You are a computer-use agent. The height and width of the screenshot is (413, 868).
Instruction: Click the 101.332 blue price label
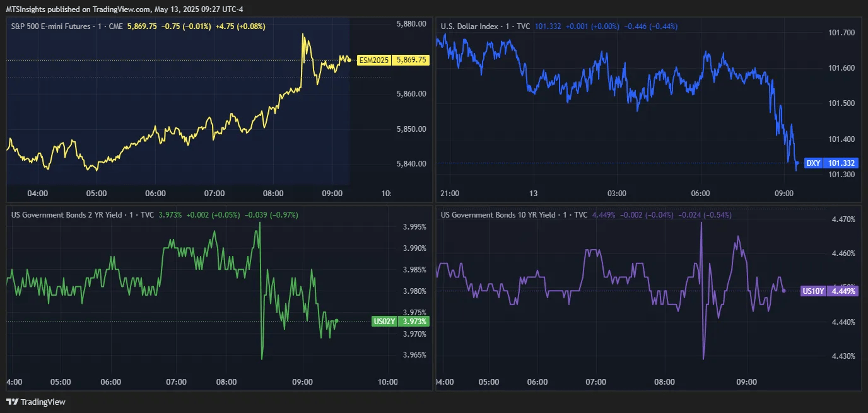pyautogui.click(x=841, y=163)
